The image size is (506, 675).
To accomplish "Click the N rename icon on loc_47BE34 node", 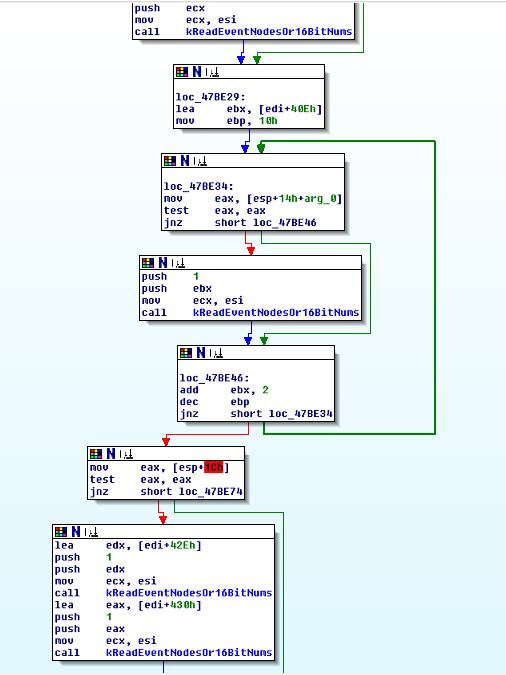I will click(185, 161).
